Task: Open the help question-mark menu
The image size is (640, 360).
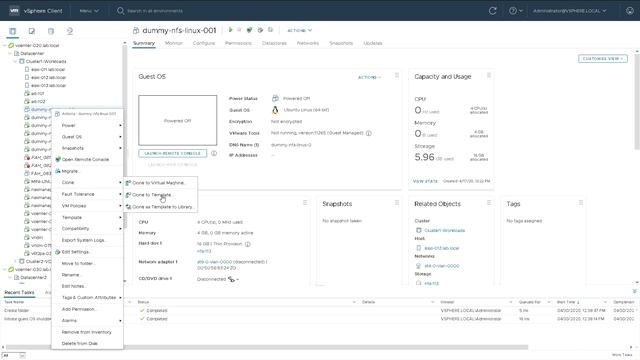Action: pyautogui.click(x=516, y=11)
